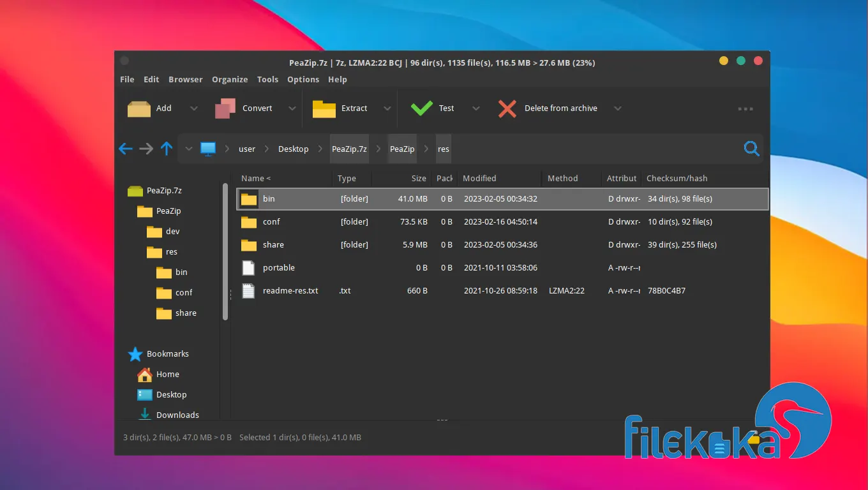Click checksum value 78B0C4B7
This screenshot has height=490, width=868.
(666, 291)
